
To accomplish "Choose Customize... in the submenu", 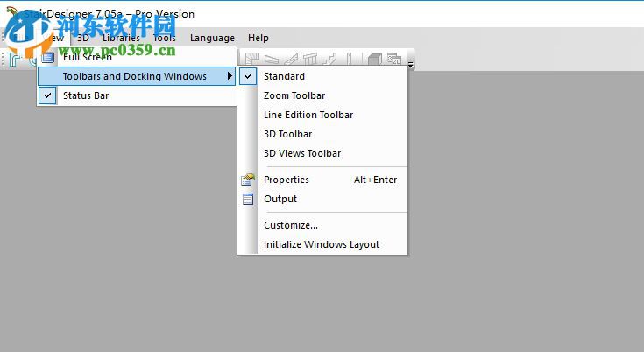I will pos(322,225).
